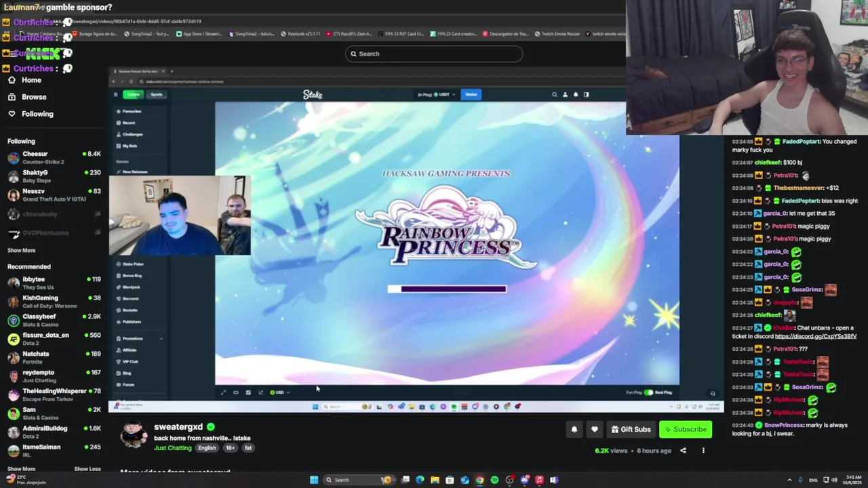Image resolution: width=868 pixels, height=488 pixels.
Task: Open Spotify from Windows taskbar
Action: [x=494, y=480]
